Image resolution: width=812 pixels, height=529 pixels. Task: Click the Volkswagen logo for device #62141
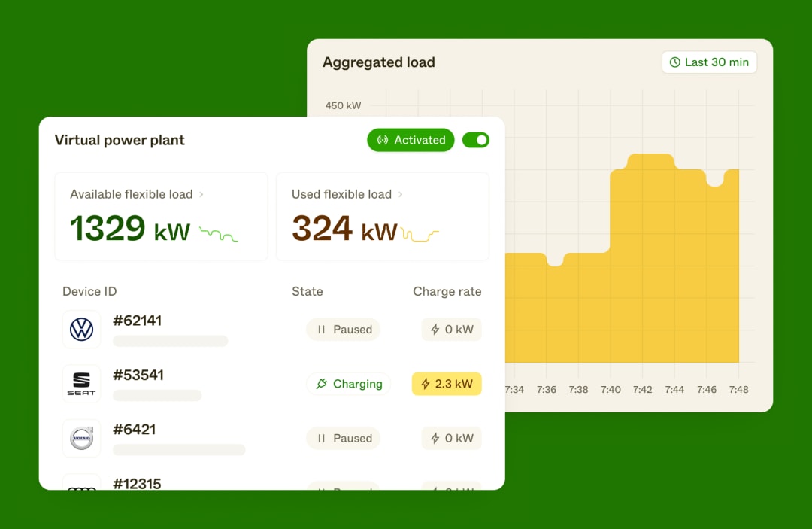coord(81,329)
